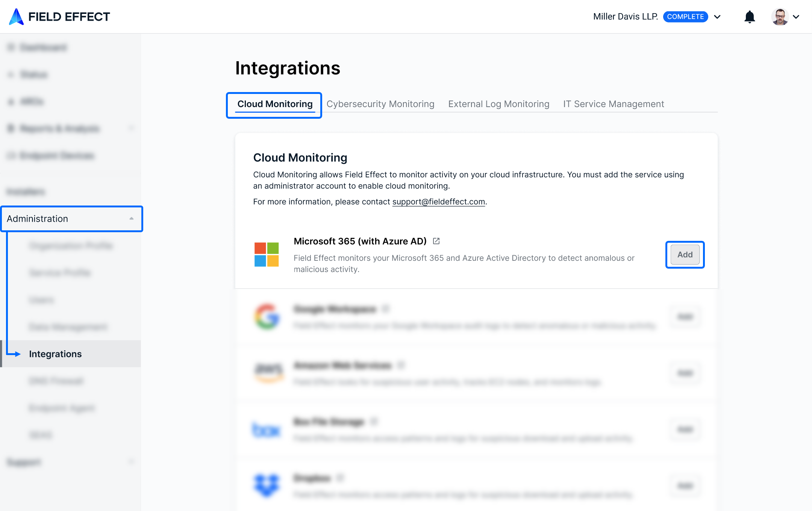Click the Box logo icon
The width and height of the screenshot is (812, 511).
[267, 429]
